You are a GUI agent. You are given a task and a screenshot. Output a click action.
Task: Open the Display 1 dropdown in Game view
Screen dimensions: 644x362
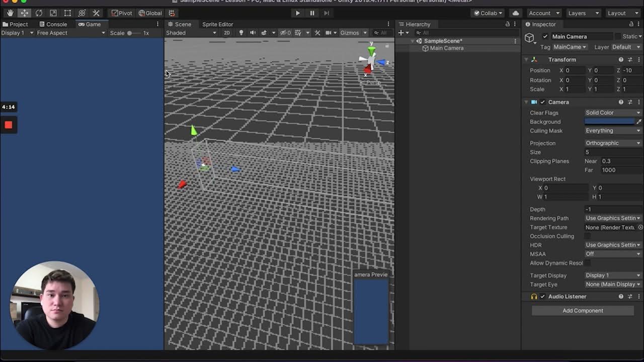(17, 33)
